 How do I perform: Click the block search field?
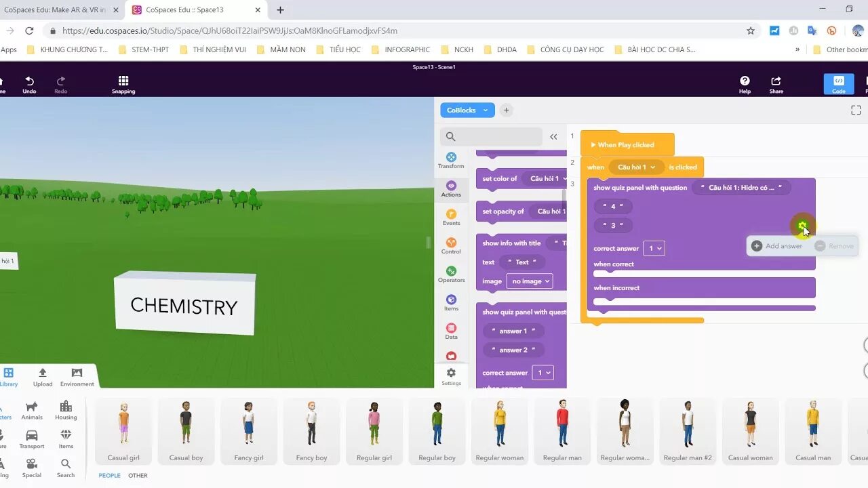[491, 136]
